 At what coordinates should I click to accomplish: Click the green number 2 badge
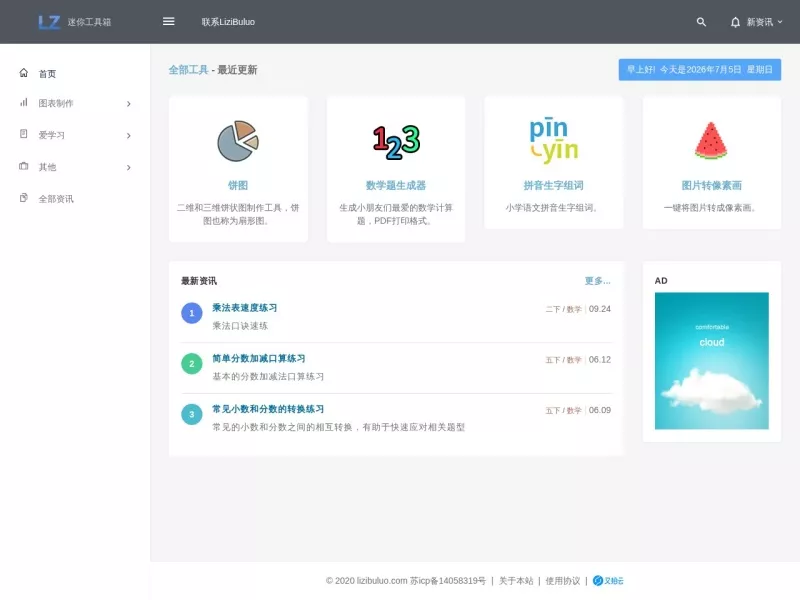coord(192,363)
